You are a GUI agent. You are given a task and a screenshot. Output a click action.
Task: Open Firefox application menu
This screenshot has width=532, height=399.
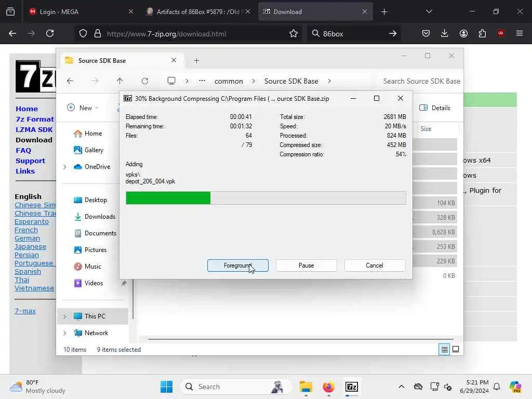tap(520, 34)
